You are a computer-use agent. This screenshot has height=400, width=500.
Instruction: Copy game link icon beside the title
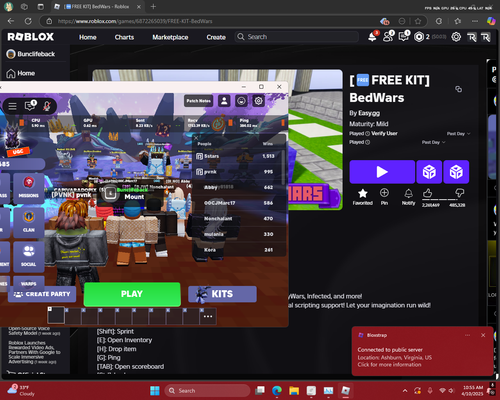point(459,89)
